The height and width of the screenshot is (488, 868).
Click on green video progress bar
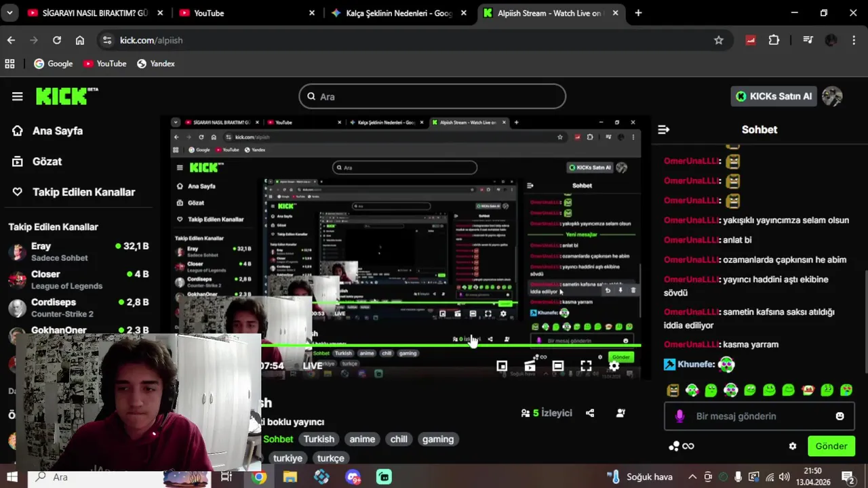(x=451, y=346)
